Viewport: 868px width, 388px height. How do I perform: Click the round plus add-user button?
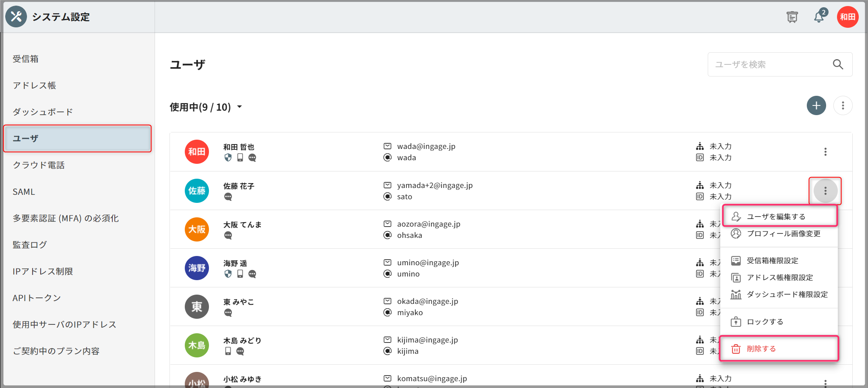pos(816,106)
